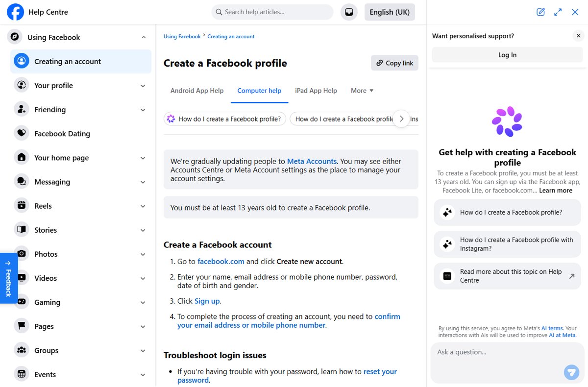Expand the Reels section
Viewport: 588px width, 387px height.
click(x=143, y=206)
